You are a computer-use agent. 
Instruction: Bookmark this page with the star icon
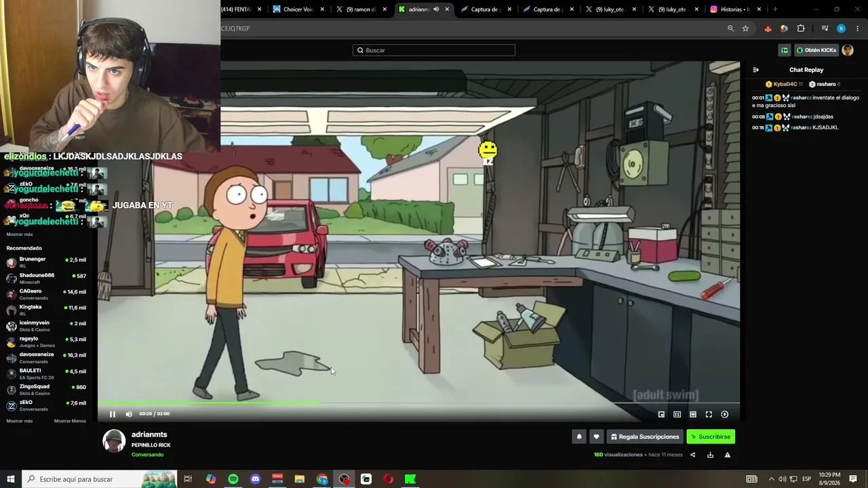(745, 28)
